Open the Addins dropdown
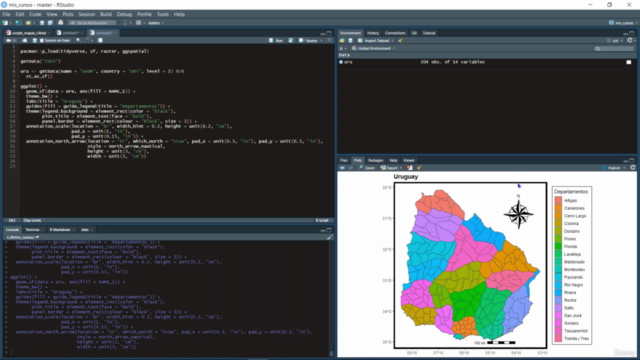Screen dimensions: 640x360 156,23
